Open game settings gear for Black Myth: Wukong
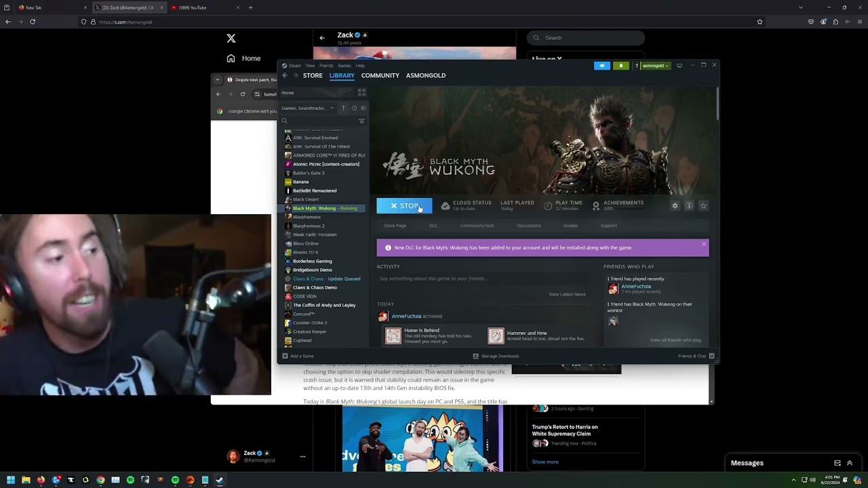 675,205
